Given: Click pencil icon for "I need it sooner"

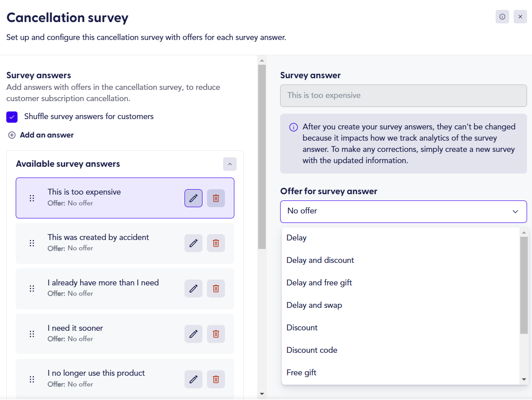Looking at the screenshot, I should [193, 334].
